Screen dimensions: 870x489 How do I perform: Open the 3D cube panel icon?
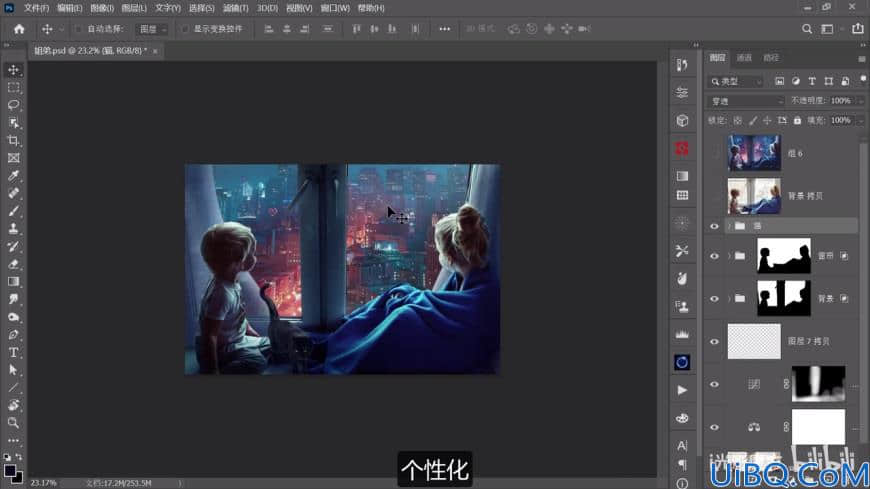(682, 120)
